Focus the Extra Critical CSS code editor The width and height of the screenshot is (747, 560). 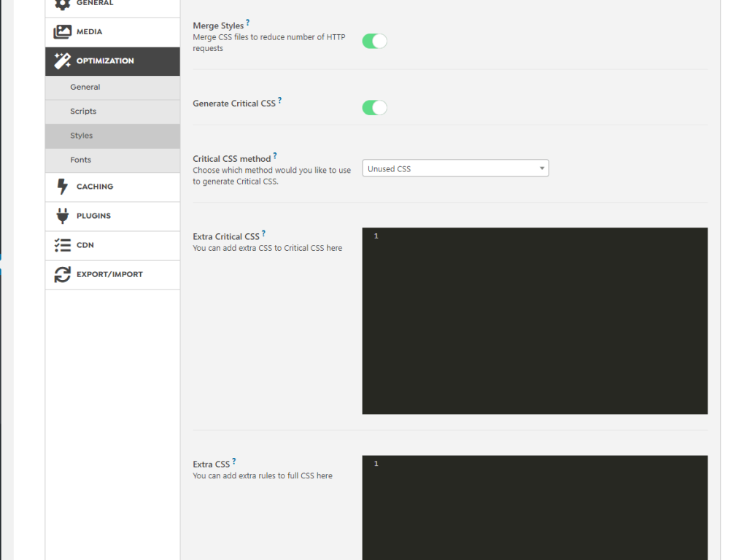pyautogui.click(x=535, y=321)
